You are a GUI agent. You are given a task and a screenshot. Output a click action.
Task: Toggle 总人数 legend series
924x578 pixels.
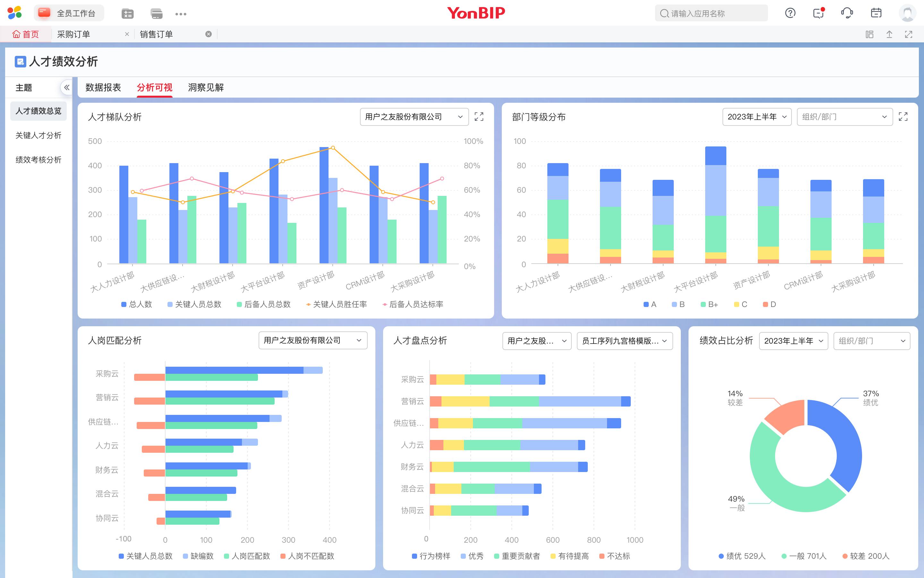[x=136, y=304]
